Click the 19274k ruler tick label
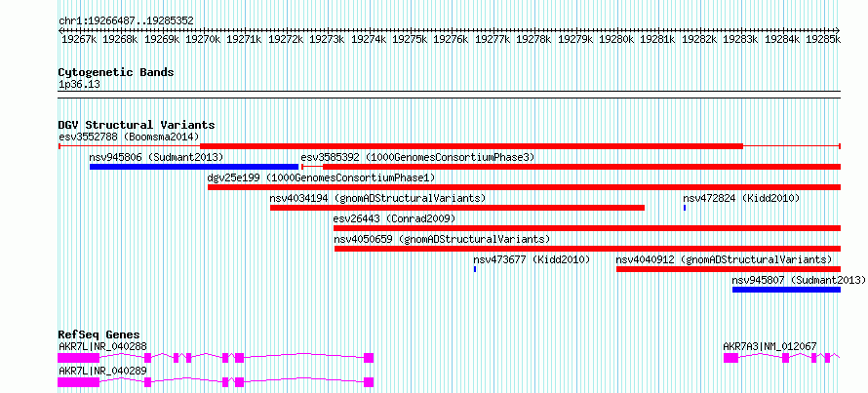868x393 pixels. tap(370, 40)
